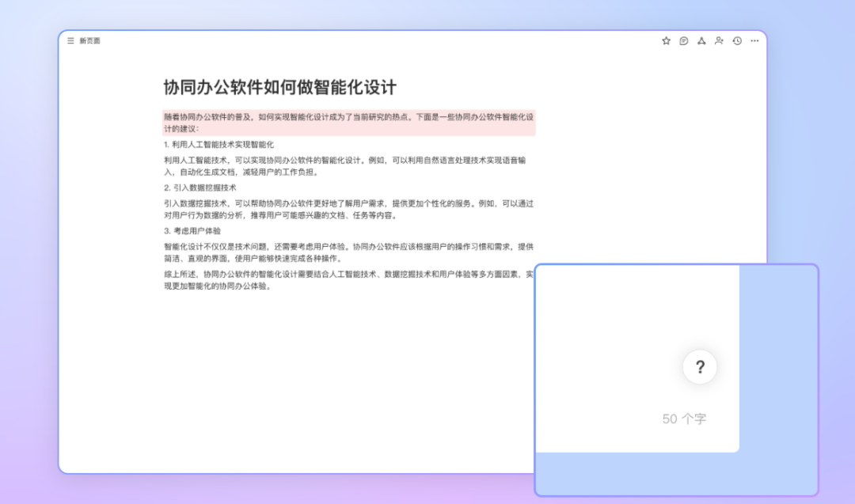The width and height of the screenshot is (855, 504).
Task: Click heading 1. 利用人工智能技术实现智能化
Action: coord(218,145)
